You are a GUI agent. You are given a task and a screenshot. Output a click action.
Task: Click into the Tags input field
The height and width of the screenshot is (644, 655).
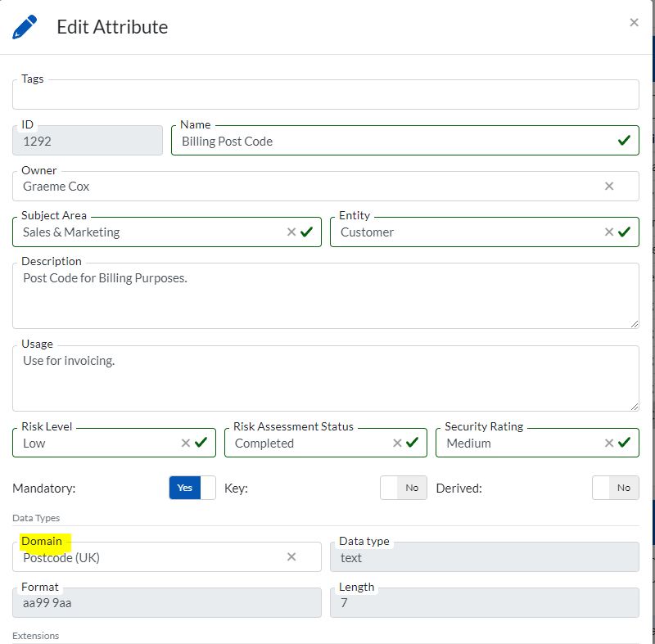tap(325, 96)
